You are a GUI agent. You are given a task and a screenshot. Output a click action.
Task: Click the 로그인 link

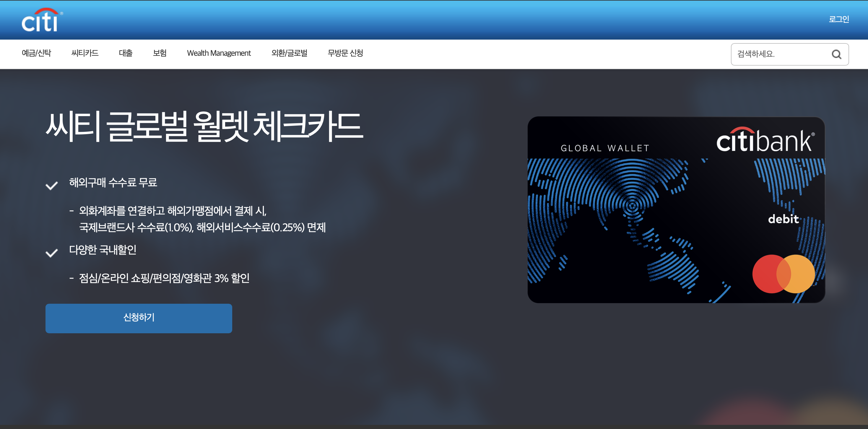(838, 19)
